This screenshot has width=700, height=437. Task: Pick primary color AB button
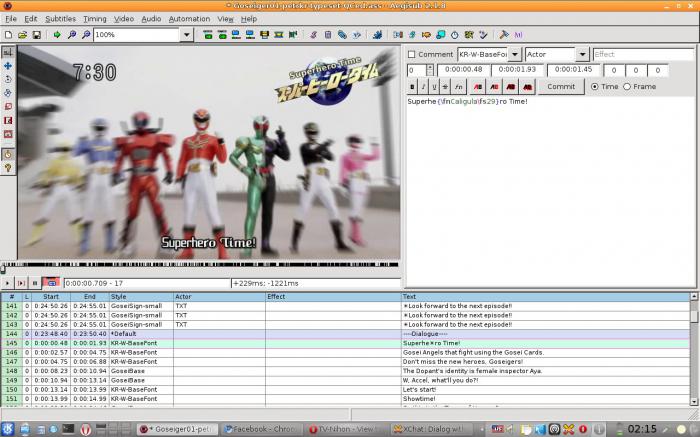[478, 87]
